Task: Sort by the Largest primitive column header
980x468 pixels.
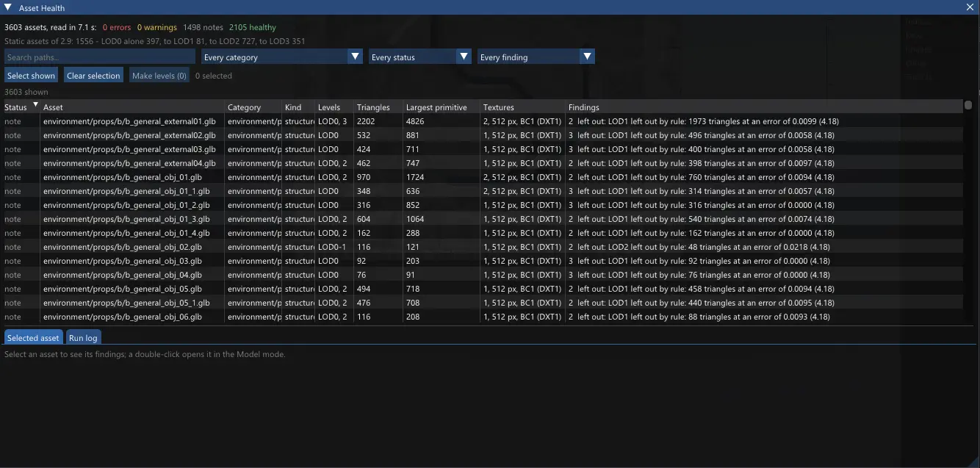Action: tap(442, 107)
